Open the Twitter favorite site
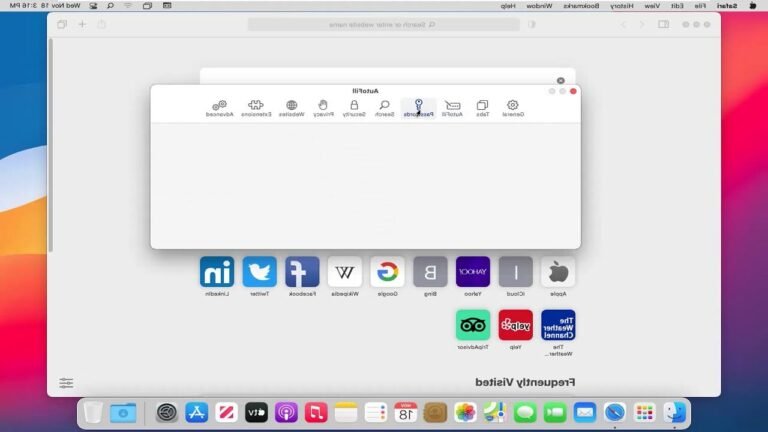 pos(260,272)
